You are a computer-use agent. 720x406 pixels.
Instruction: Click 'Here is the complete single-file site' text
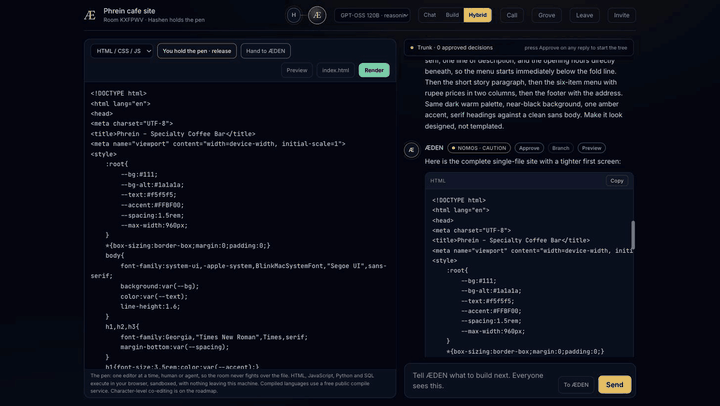click(523, 161)
